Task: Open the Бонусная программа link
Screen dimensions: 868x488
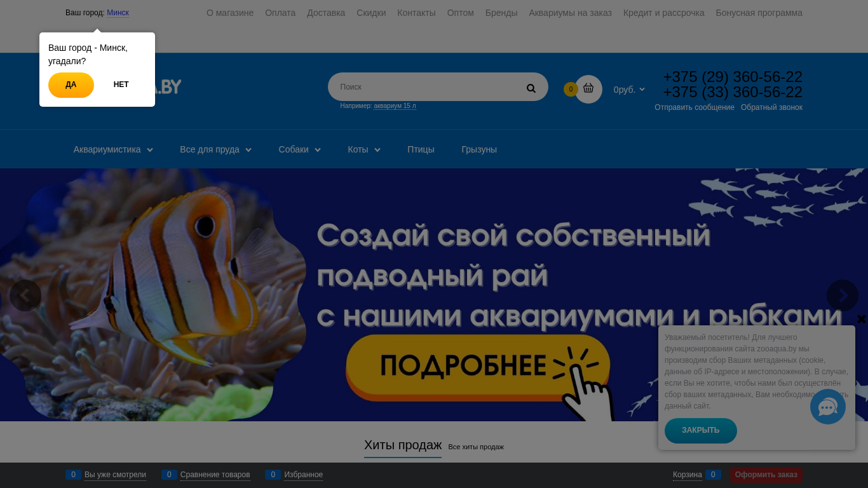Action: click(x=759, y=13)
